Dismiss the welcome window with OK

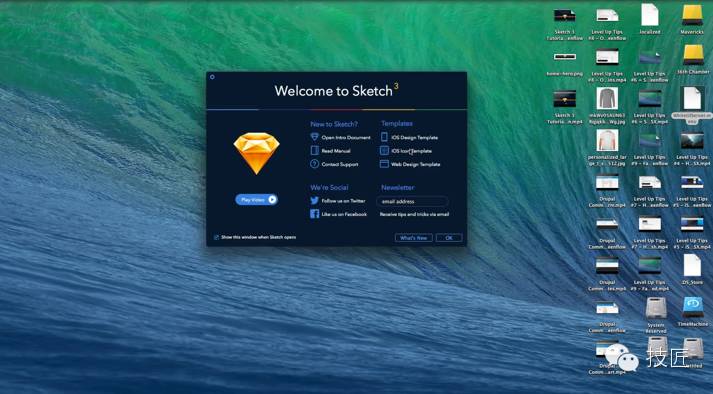(449, 237)
